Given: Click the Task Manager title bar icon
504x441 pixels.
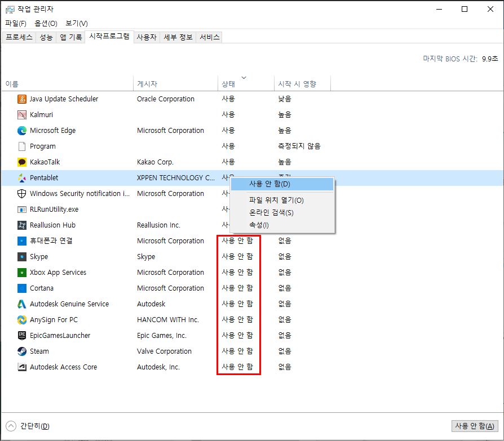Looking at the screenshot, I should click(x=10, y=10).
